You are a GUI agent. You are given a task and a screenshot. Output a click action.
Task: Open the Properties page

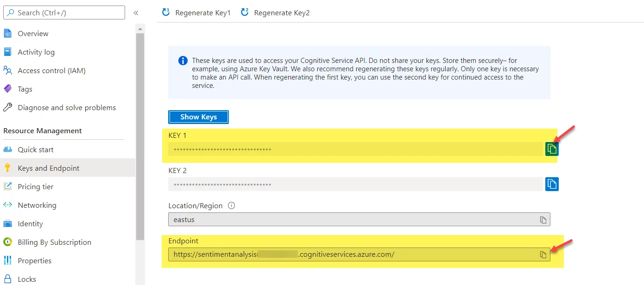(x=35, y=260)
